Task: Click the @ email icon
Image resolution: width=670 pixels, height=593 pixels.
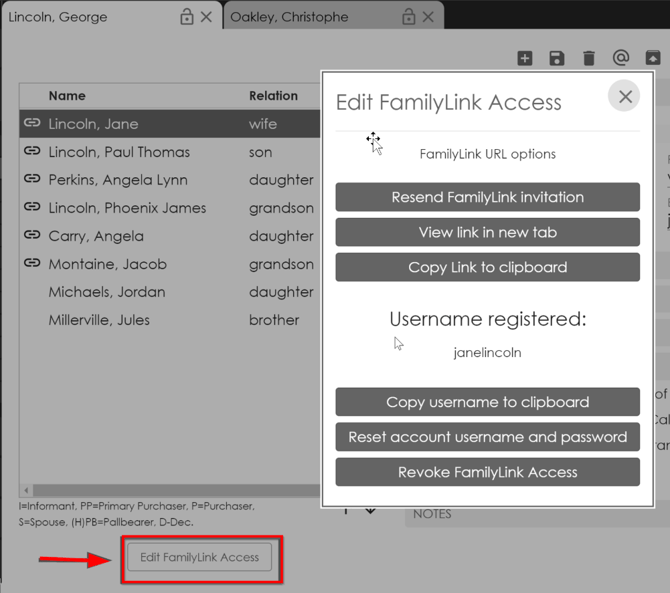Action: 621,59
